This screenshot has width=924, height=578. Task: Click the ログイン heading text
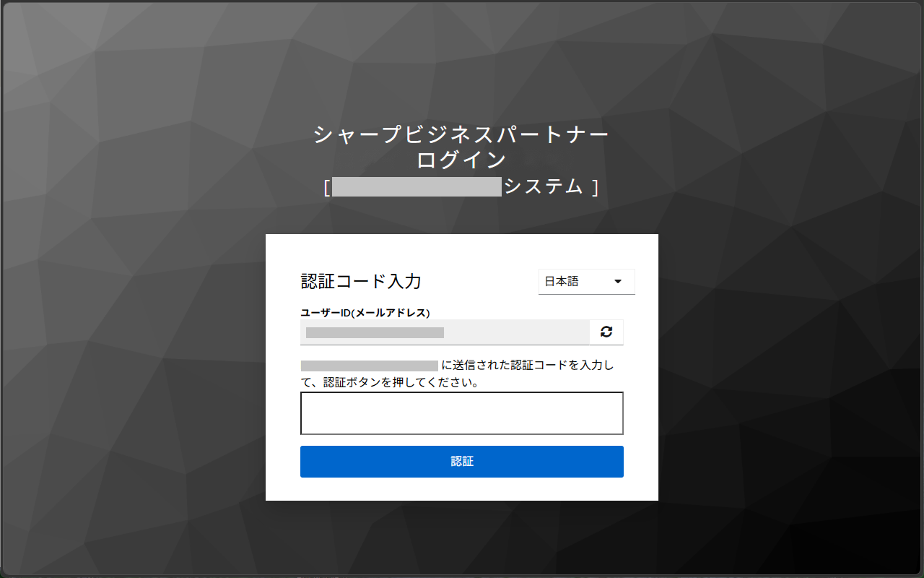click(x=462, y=160)
